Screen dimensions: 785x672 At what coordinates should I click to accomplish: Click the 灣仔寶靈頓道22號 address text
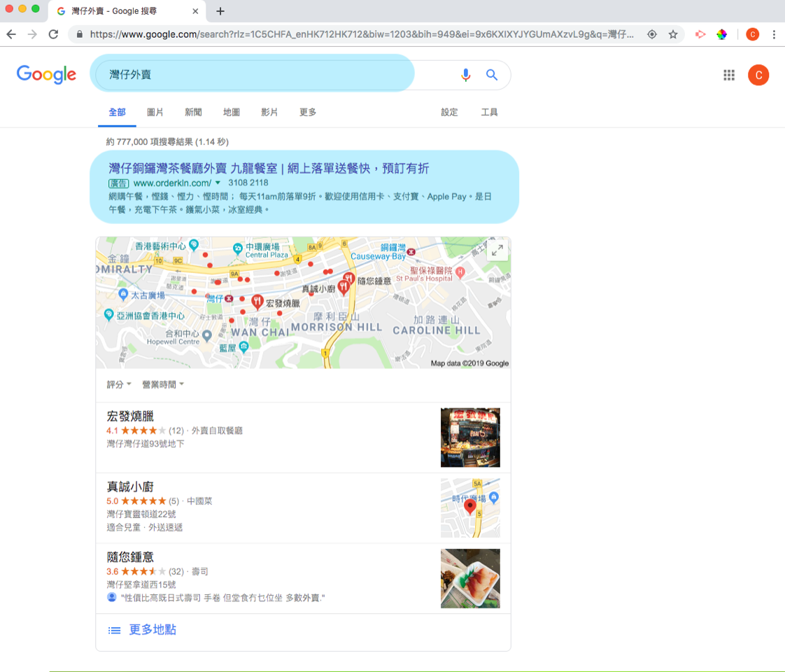(141, 514)
